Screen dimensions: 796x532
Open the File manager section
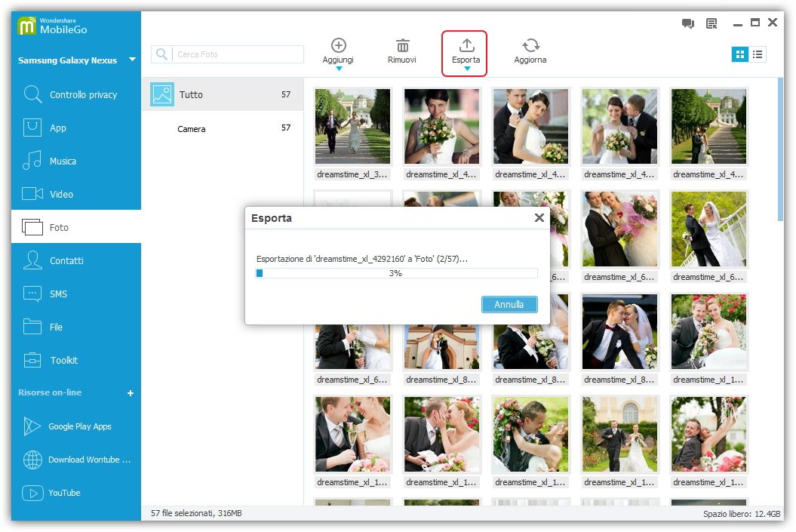(76, 327)
